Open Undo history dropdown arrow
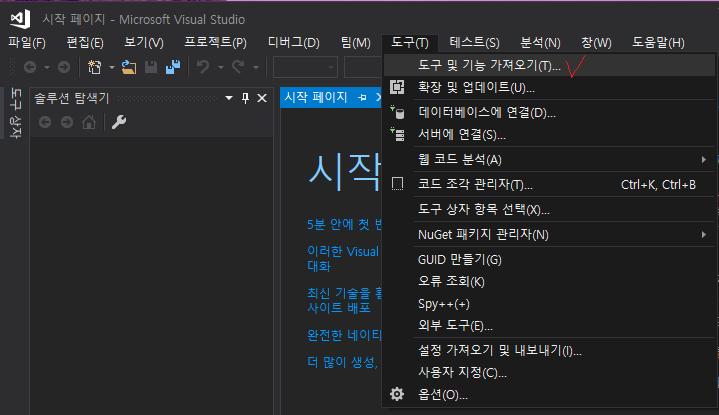Viewport: 719px width, 415px height. coord(221,67)
